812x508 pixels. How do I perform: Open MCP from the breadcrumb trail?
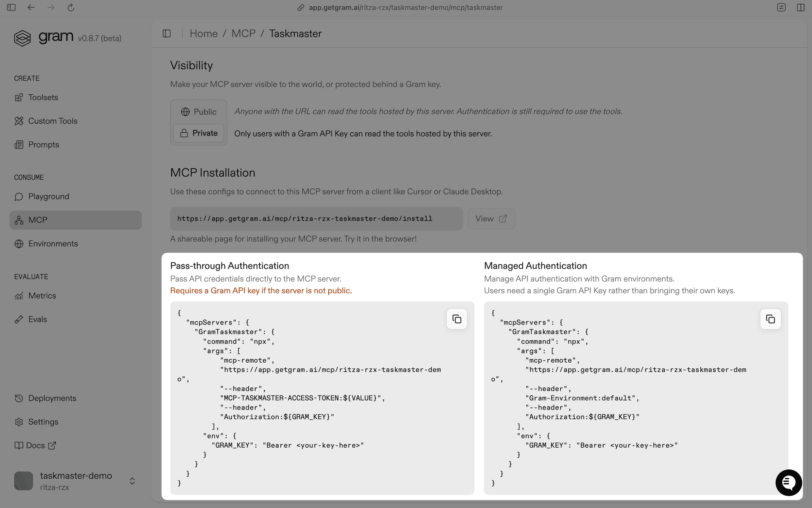(x=243, y=33)
